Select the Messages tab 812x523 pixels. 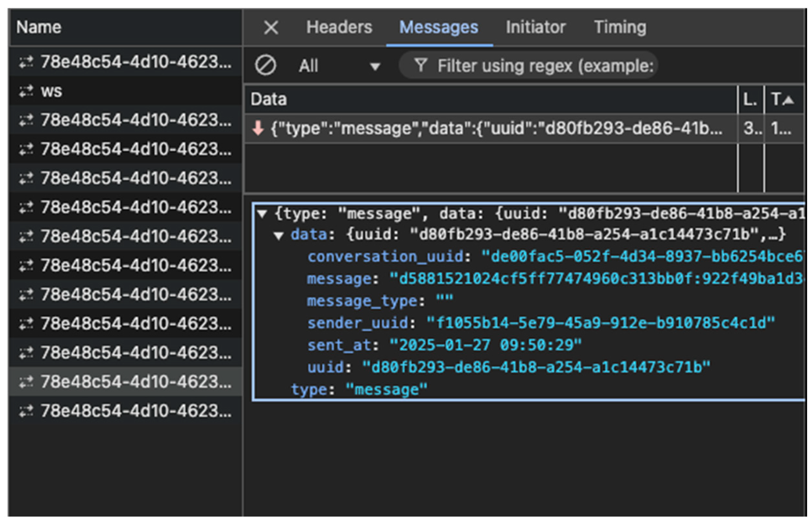tap(438, 27)
